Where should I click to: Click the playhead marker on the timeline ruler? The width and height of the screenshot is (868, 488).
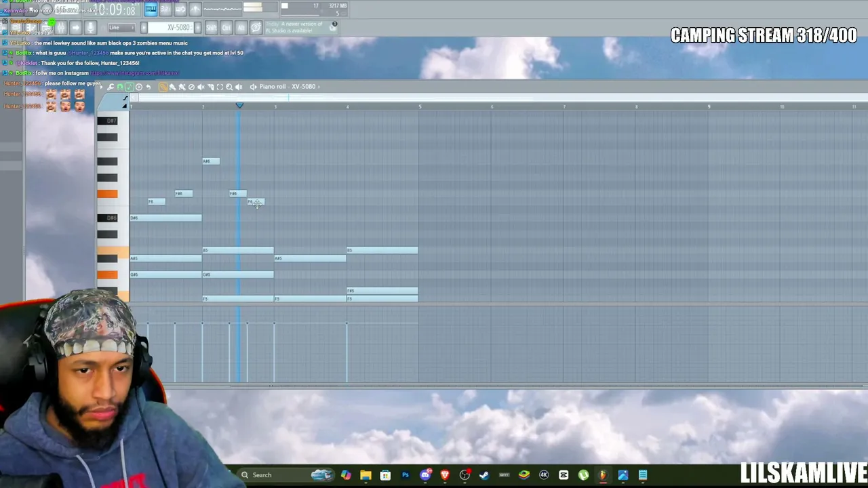pos(239,106)
